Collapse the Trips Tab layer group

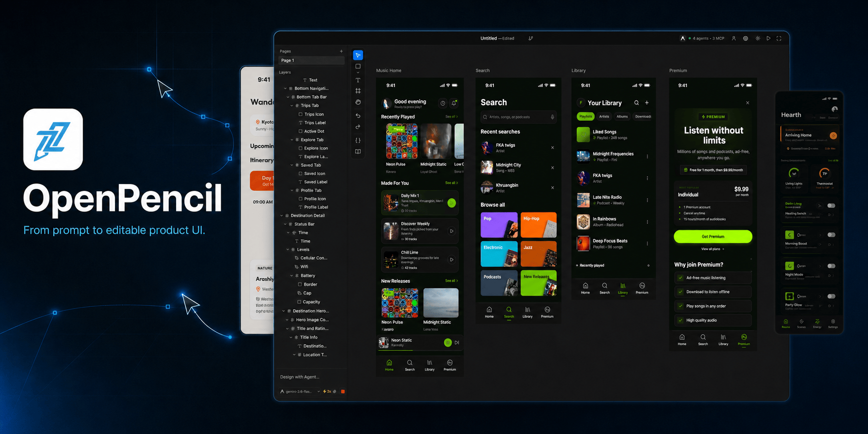292,106
